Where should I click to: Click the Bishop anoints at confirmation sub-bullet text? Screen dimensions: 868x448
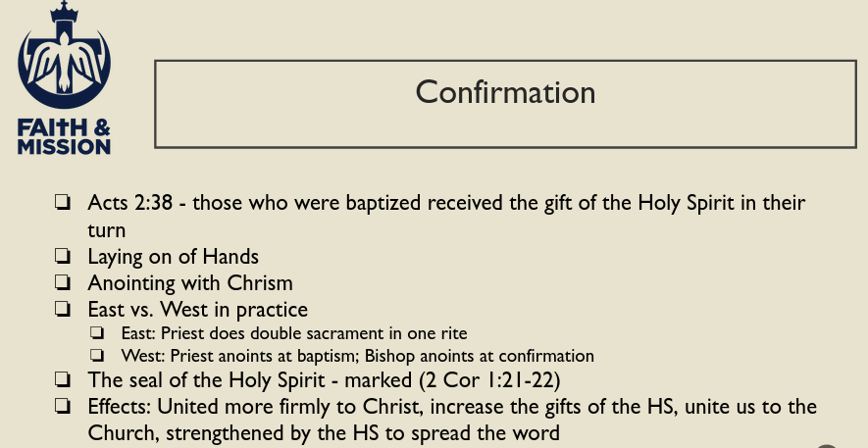pos(358,356)
